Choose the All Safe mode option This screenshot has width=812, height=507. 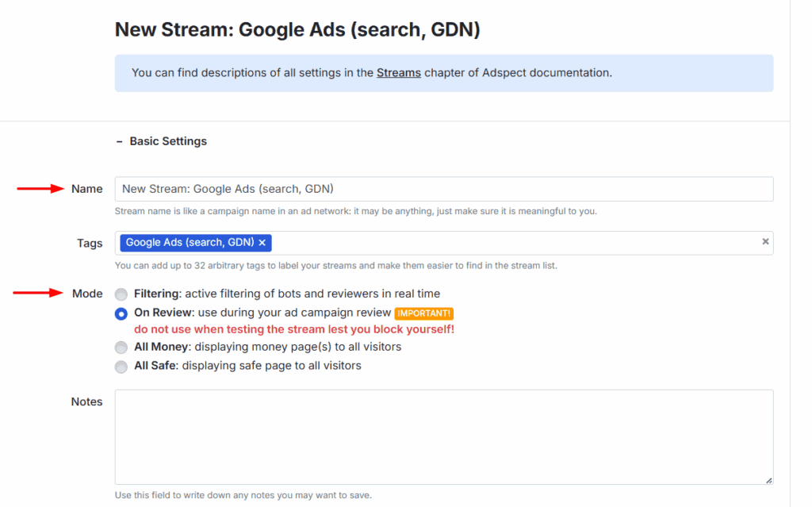pos(121,367)
